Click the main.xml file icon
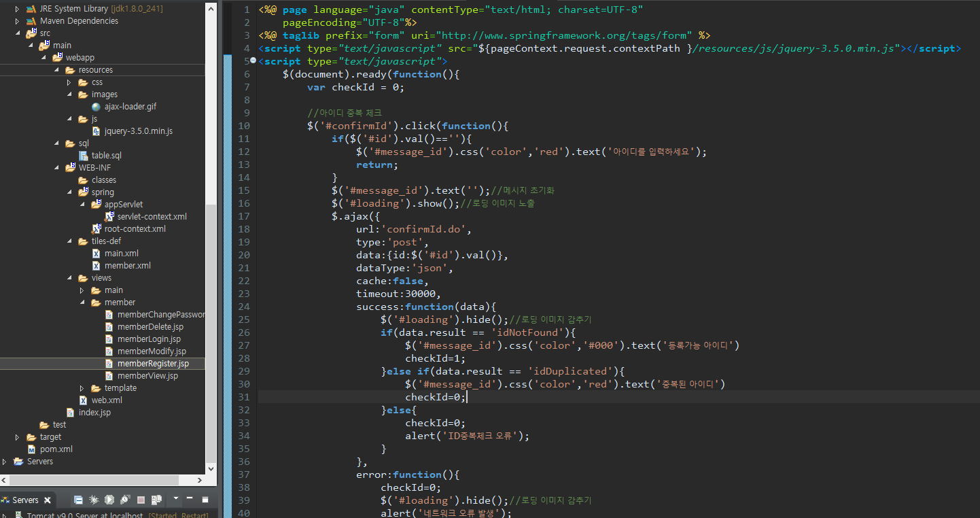980x518 pixels. (96, 254)
